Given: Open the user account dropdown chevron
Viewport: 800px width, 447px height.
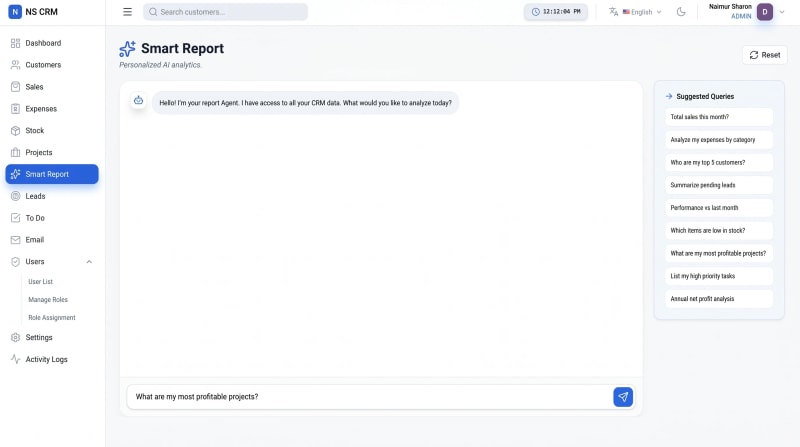Looking at the screenshot, I should click(x=782, y=12).
